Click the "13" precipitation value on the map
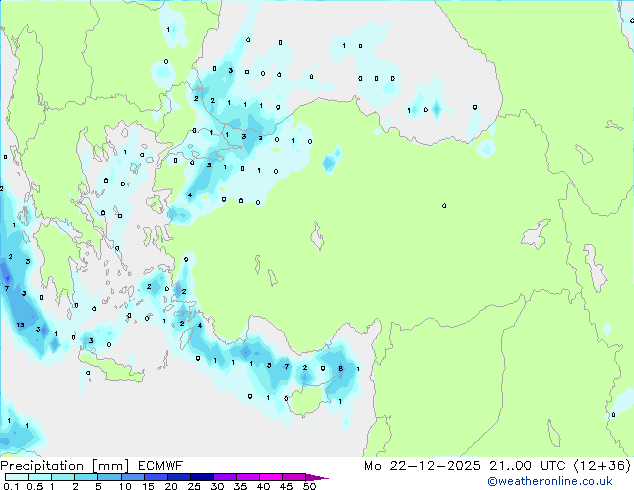 click(x=21, y=325)
